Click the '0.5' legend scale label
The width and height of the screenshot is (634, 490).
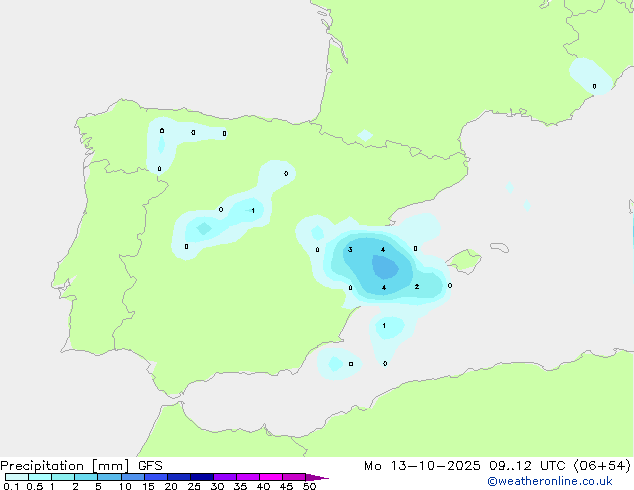(35, 486)
